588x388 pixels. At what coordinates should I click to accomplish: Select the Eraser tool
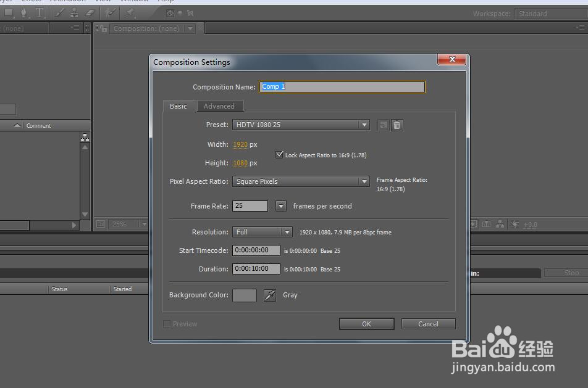89,13
